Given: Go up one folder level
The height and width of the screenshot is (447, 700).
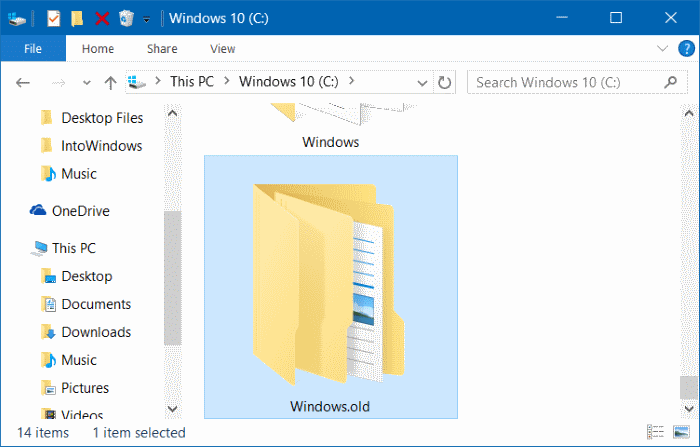Looking at the screenshot, I should [110, 83].
